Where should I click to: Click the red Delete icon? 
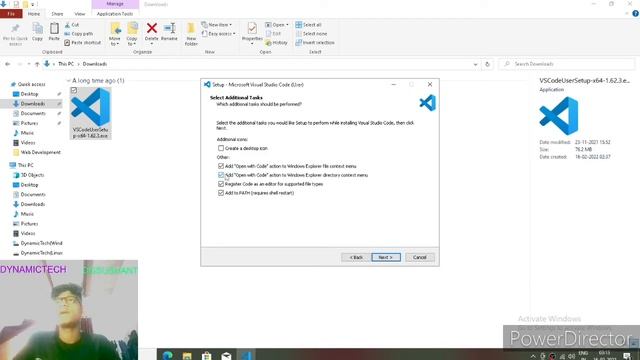tap(152, 28)
